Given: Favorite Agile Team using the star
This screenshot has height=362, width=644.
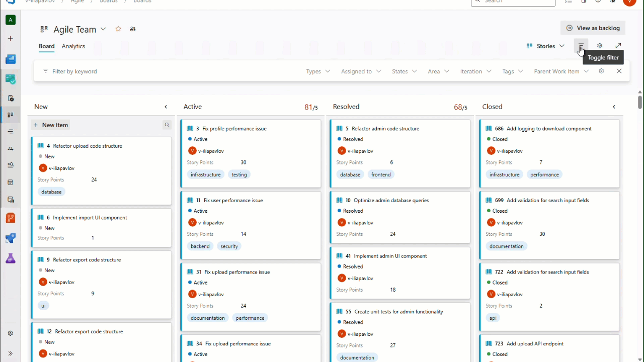Looking at the screenshot, I should (118, 29).
